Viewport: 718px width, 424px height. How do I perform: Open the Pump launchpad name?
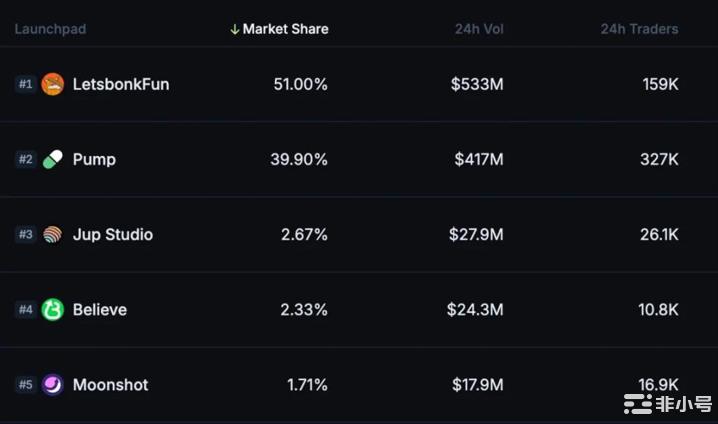[x=94, y=160]
